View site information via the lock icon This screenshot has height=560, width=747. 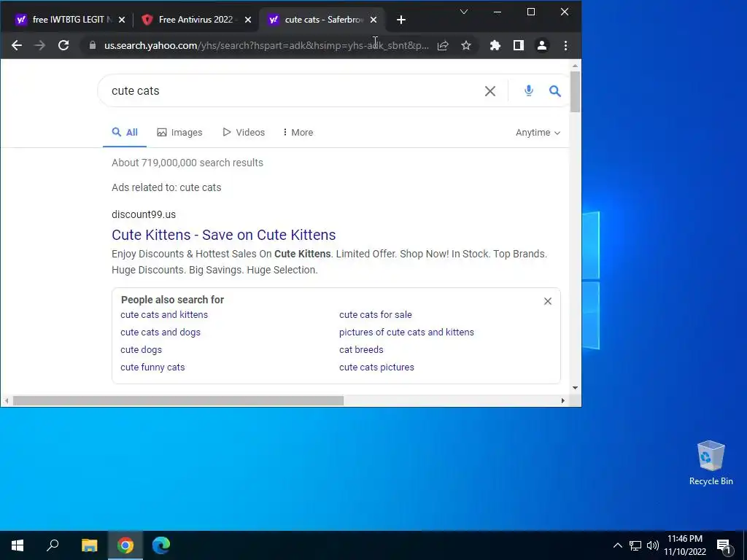pos(93,45)
